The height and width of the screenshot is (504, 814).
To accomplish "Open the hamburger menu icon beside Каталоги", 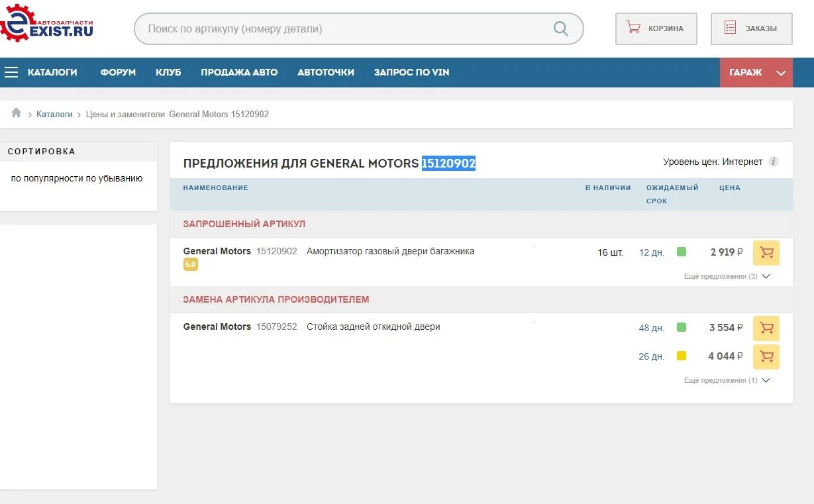I will tap(11, 72).
